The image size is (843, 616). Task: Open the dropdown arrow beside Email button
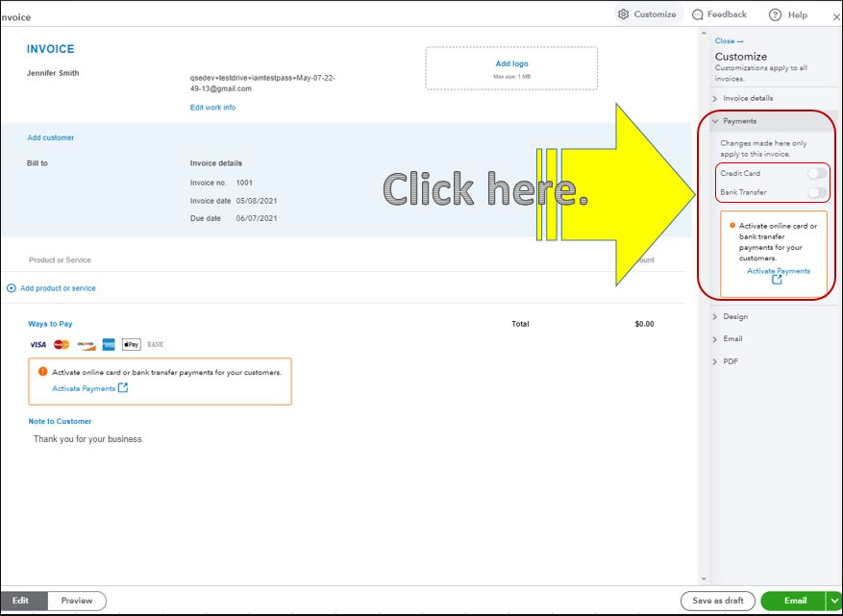click(x=833, y=601)
